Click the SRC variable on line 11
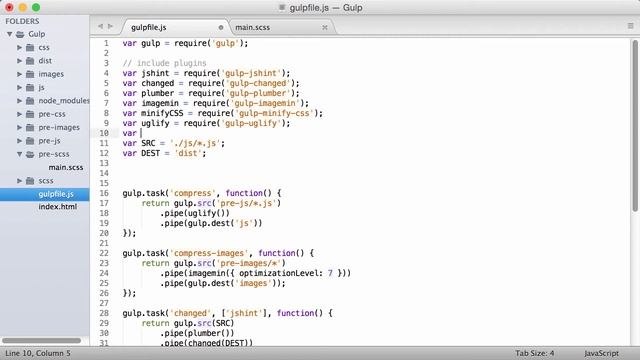Viewport: 640px width, 360px height. pos(148,144)
